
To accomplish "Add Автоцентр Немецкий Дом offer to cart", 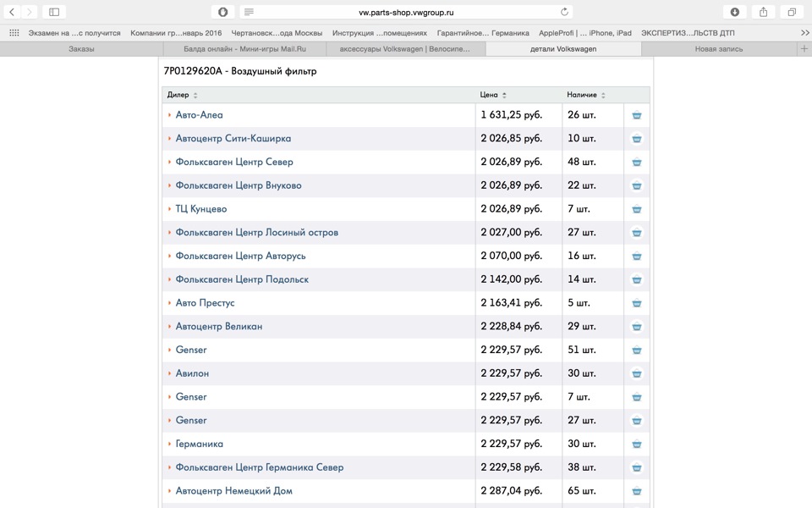I will point(637,491).
